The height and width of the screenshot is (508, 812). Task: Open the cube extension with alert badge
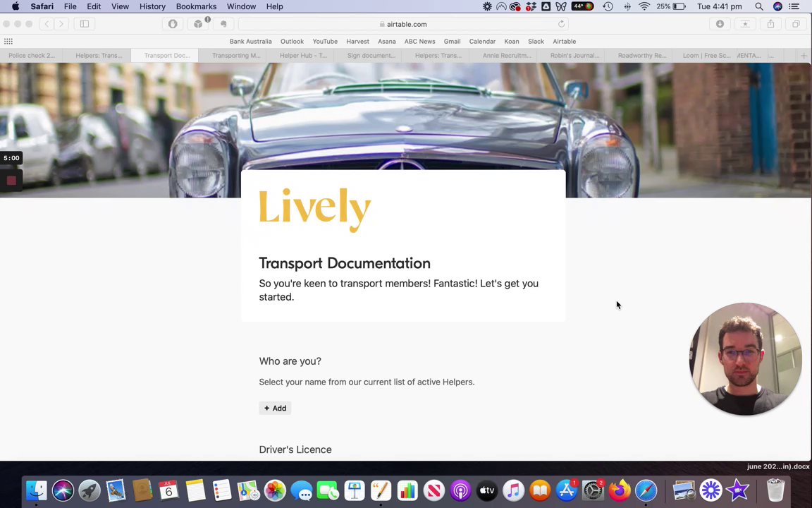(198, 24)
